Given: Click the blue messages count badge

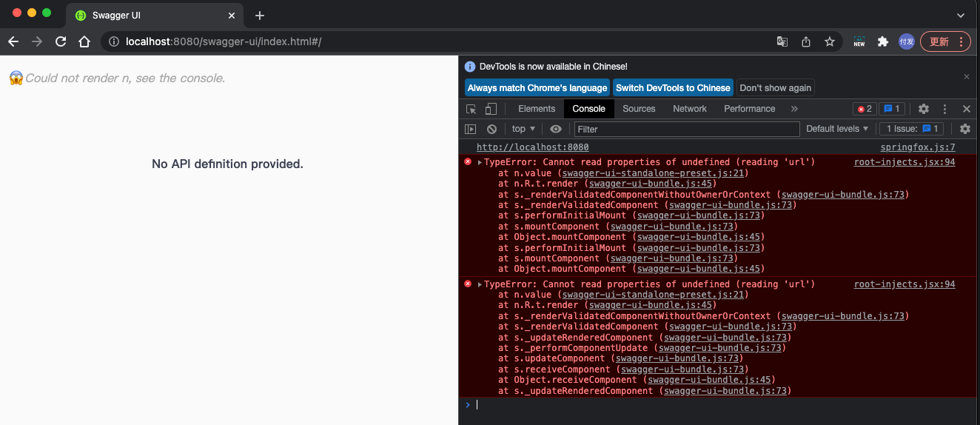Looking at the screenshot, I should tap(891, 109).
